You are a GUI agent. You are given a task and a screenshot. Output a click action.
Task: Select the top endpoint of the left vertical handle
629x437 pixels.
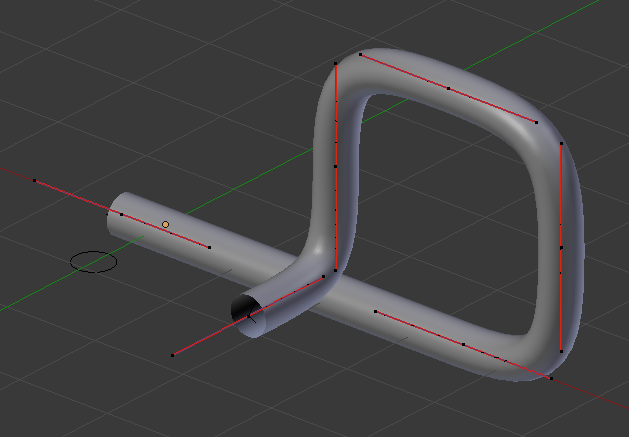pyautogui.click(x=336, y=63)
